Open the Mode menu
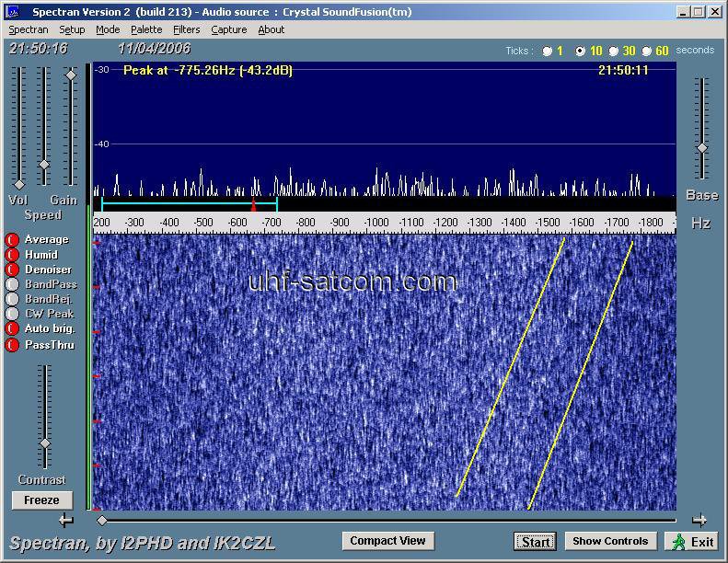 tap(108, 29)
